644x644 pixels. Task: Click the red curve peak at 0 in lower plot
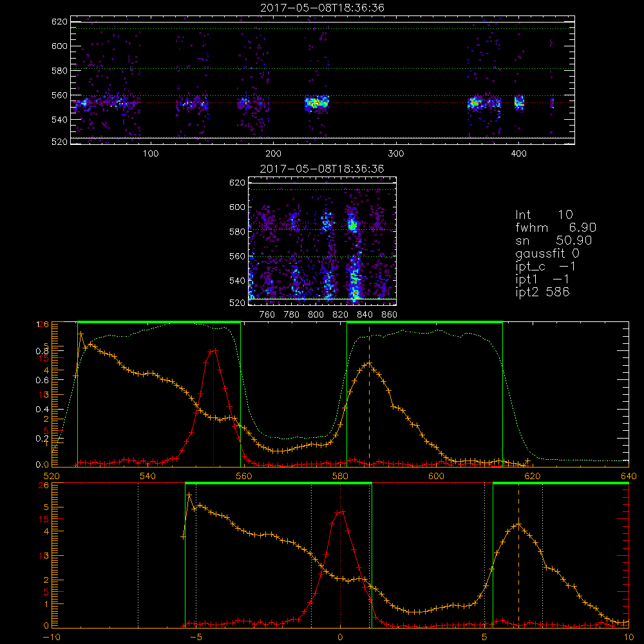pyautogui.click(x=340, y=511)
